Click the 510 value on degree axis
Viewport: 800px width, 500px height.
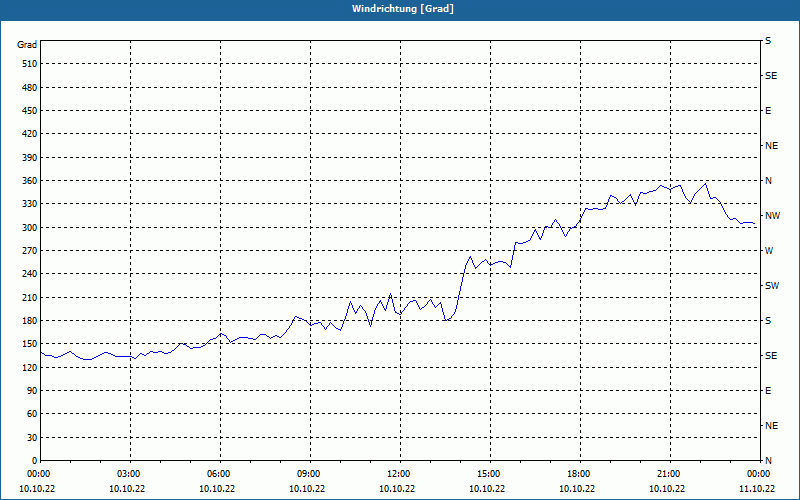tap(30, 64)
